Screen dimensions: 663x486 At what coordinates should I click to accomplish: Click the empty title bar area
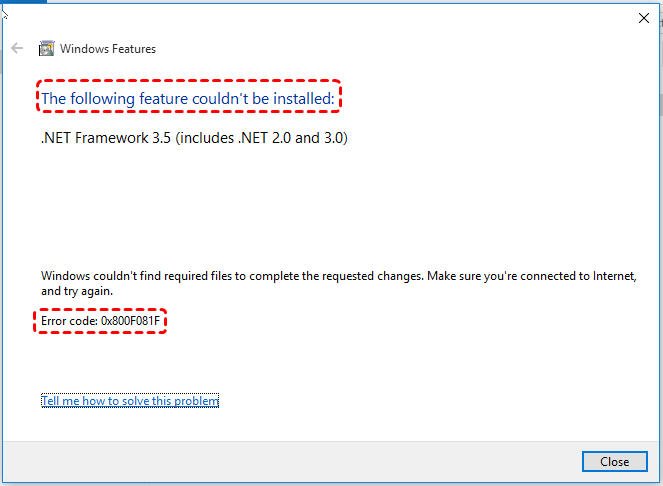pos(330,17)
